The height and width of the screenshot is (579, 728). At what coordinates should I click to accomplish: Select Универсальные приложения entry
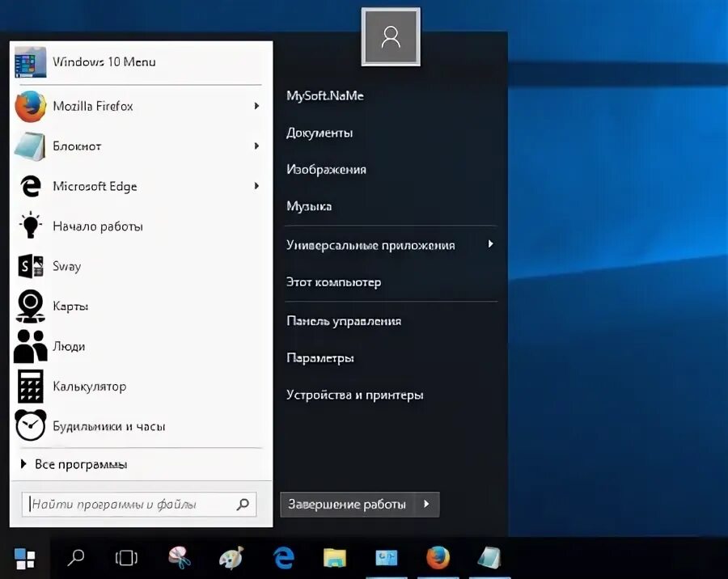tap(370, 245)
